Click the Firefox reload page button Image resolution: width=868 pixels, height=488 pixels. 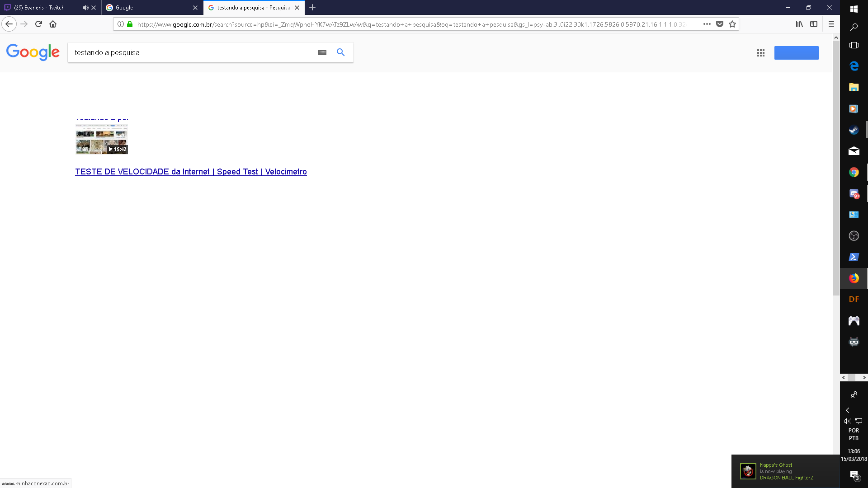click(38, 24)
